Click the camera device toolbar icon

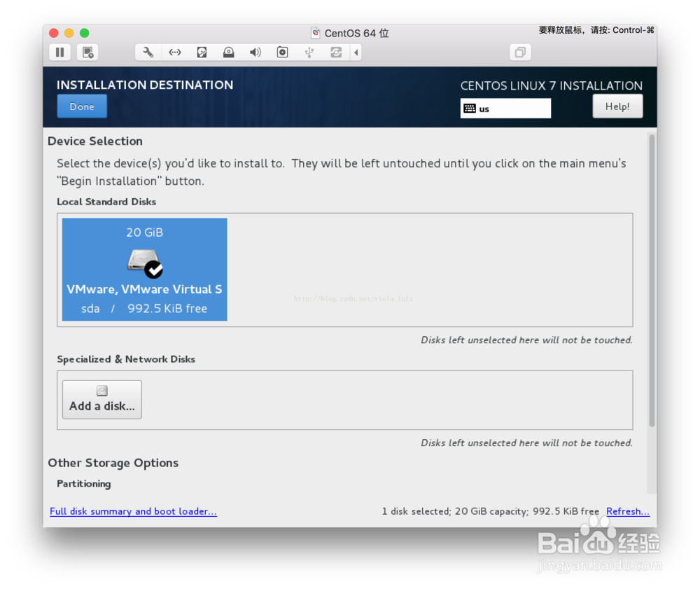(x=282, y=53)
